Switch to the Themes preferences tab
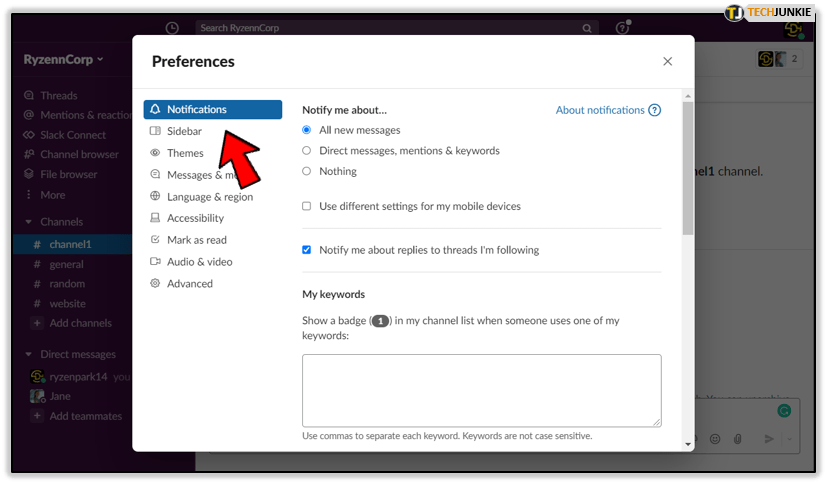827x484 pixels. pos(185,153)
